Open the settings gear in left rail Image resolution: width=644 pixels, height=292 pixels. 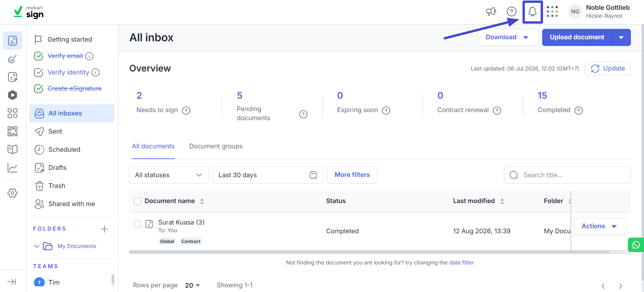(12, 193)
